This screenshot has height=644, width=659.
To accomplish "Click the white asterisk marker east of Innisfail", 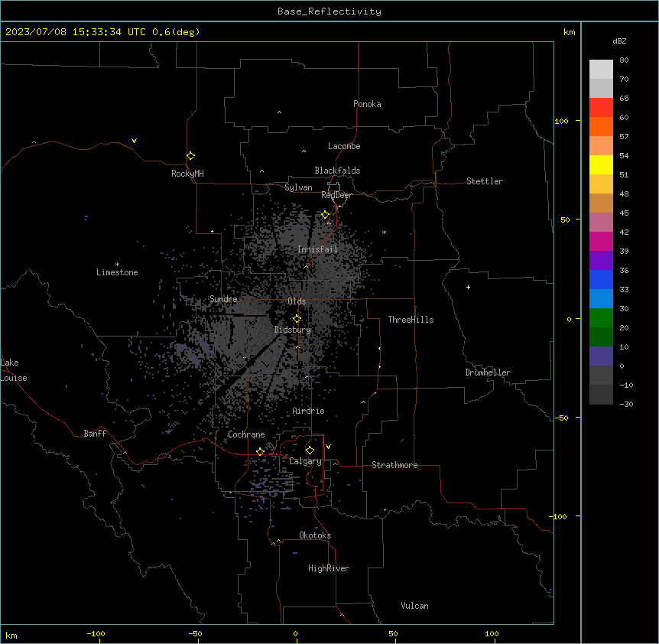I will (x=384, y=233).
